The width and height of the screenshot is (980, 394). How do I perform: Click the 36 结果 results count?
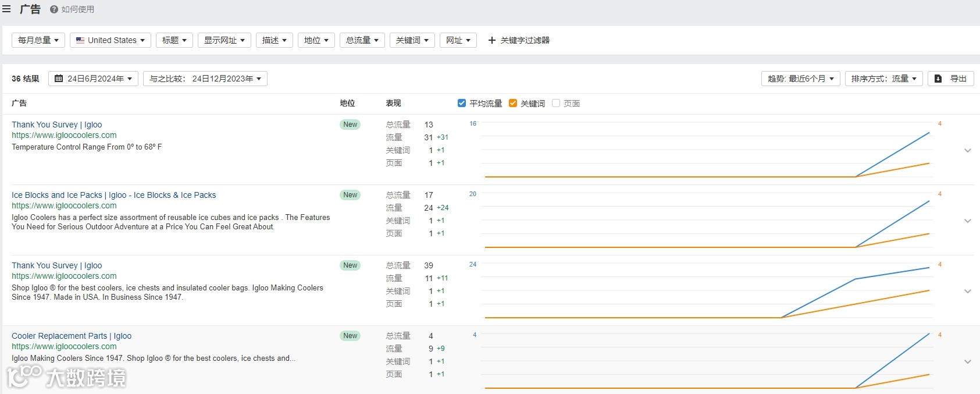point(26,79)
